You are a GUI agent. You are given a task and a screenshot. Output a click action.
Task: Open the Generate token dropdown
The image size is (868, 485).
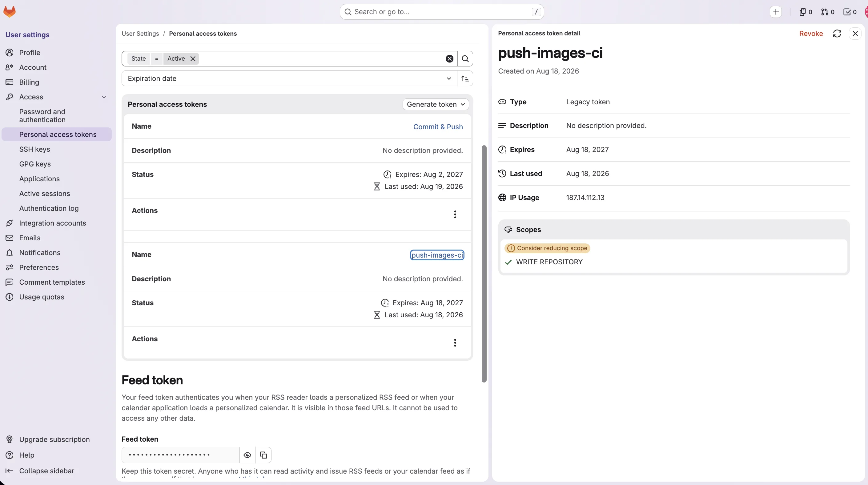pyautogui.click(x=435, y=104)
